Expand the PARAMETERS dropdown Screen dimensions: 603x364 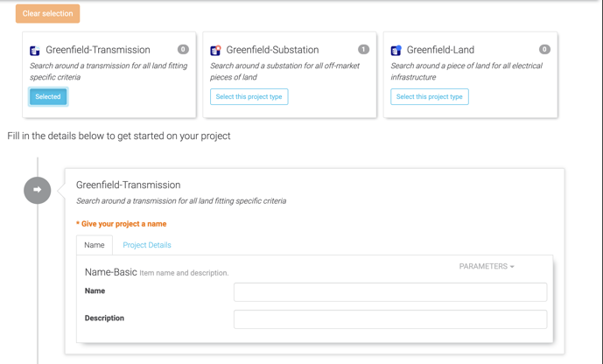(x=487, y=266)
